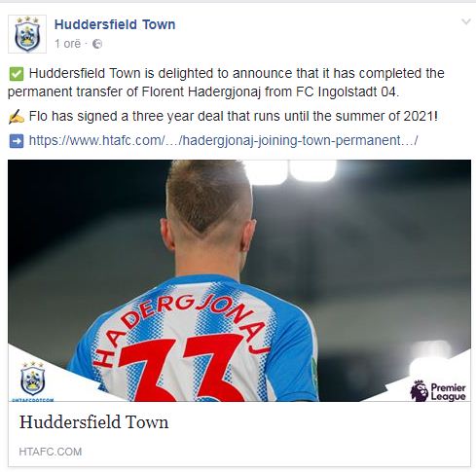Click the 'Flo has signed' sentence
The width and height of the screenshot is (476, 472).
(x=234, y=117)
